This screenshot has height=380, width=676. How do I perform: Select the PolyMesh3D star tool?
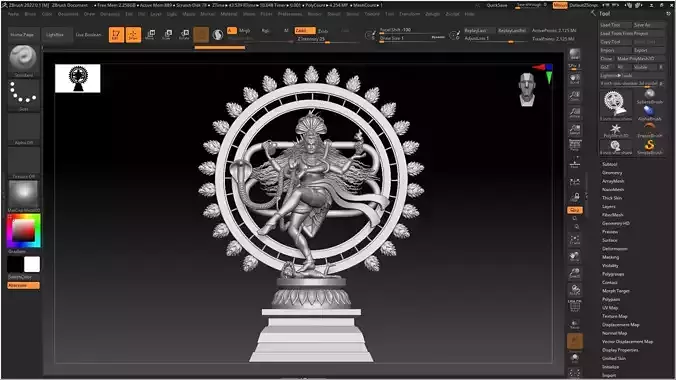[x=616, y=130]
